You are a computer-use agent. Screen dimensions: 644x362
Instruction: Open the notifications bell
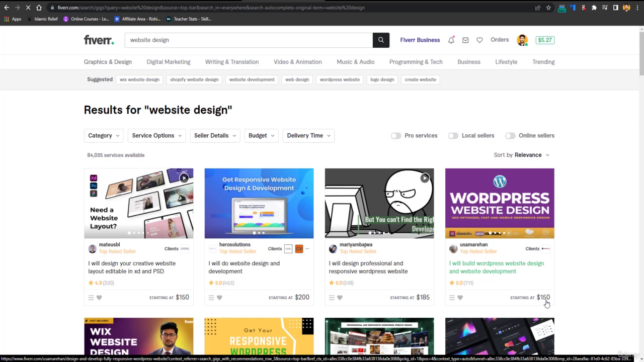click(x=451, y=40)
